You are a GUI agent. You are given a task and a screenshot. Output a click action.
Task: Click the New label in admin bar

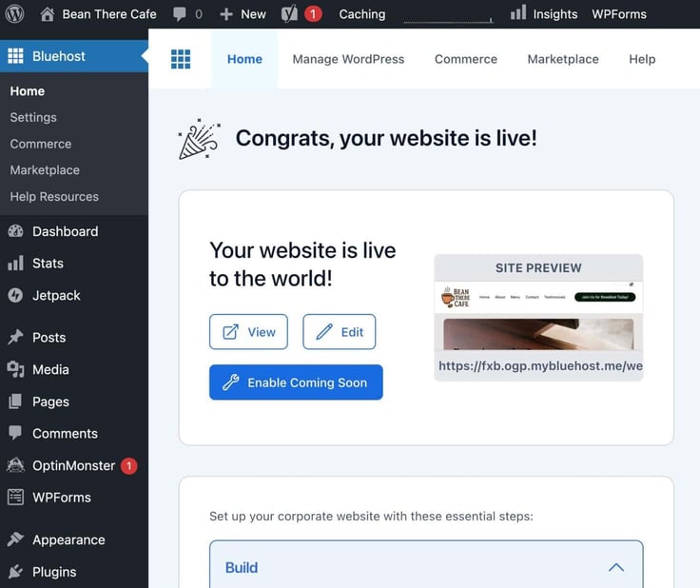(x=253, y=14)
